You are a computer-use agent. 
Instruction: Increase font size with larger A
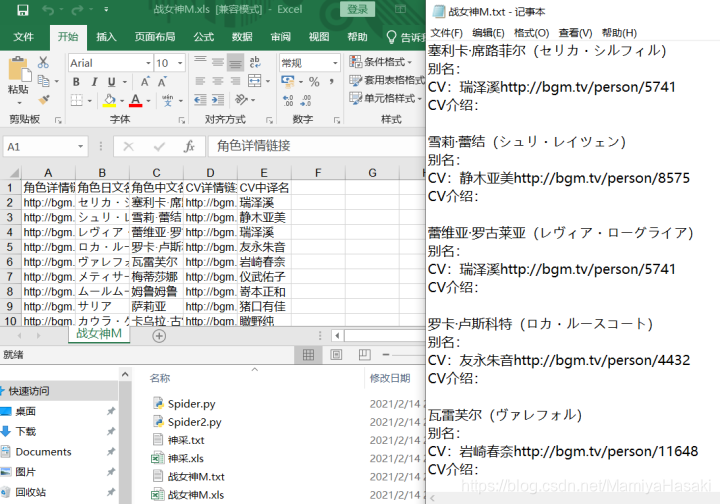tap(145, 82)
